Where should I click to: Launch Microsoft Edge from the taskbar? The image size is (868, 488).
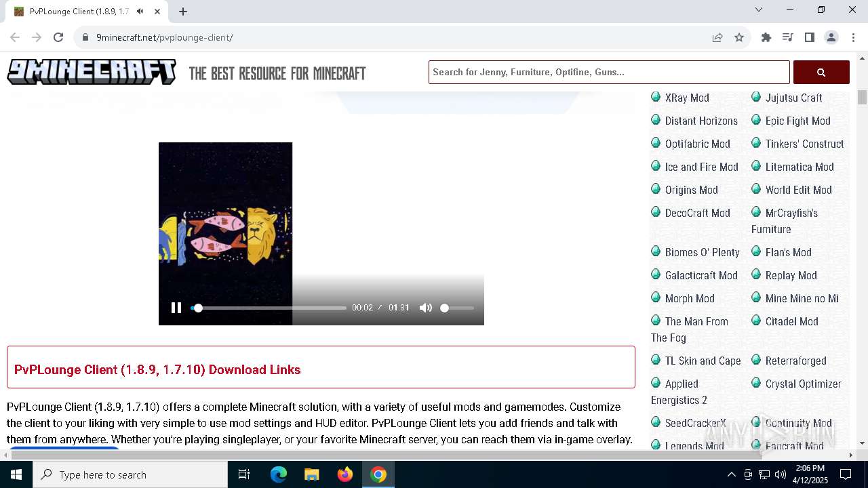[279, 474]
